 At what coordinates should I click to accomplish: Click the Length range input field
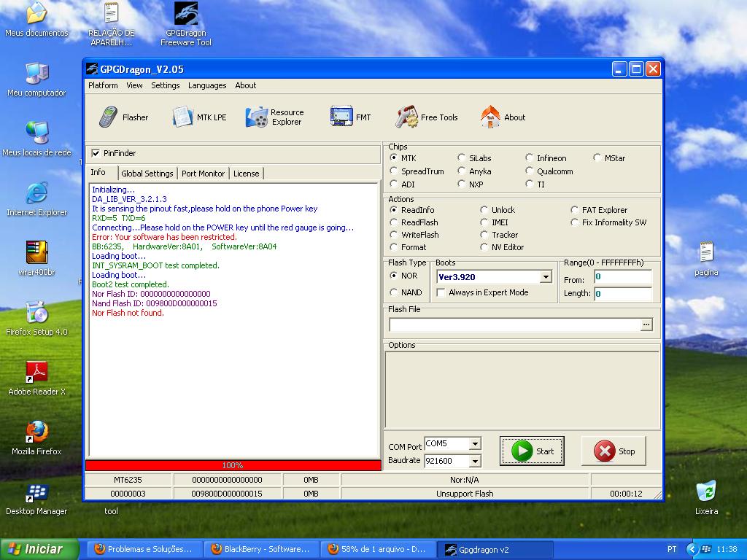click(623, 293)
